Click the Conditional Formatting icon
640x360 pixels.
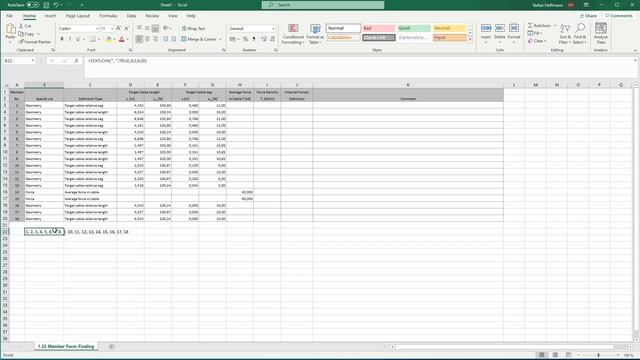[293, 28]
